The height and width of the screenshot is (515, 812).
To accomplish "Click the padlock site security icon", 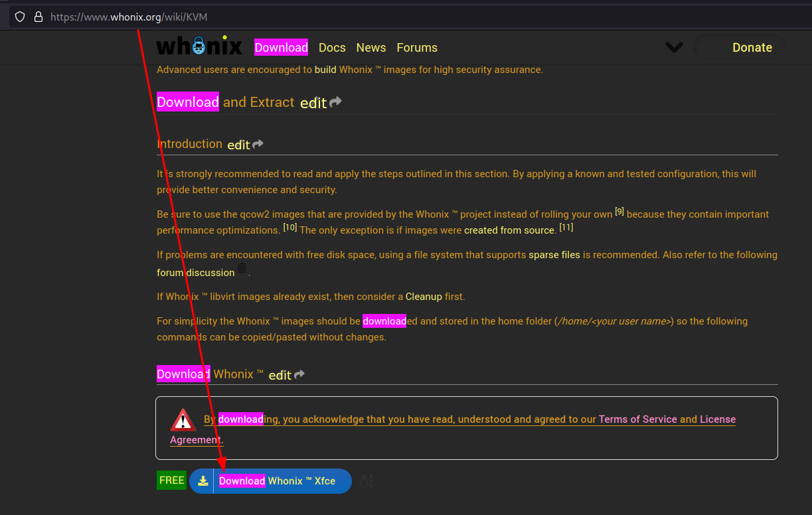I will 39,17.
